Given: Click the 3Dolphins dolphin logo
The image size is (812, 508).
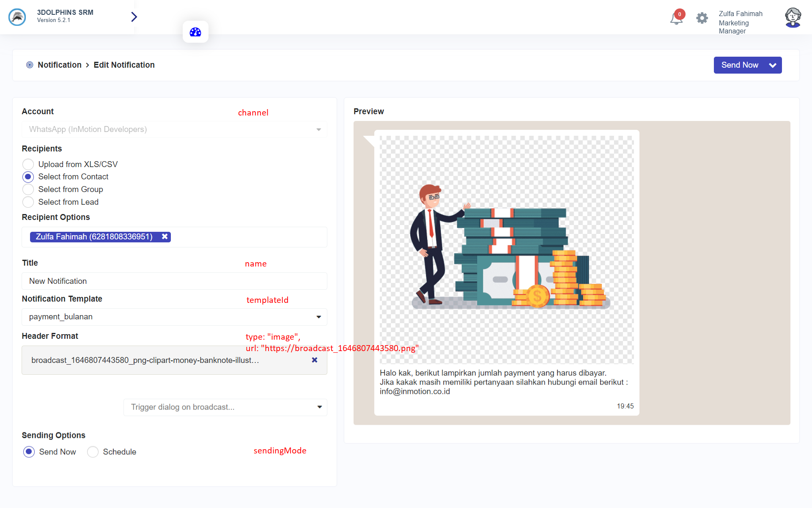Looking at the screenshot, I should tap(17, 17).
